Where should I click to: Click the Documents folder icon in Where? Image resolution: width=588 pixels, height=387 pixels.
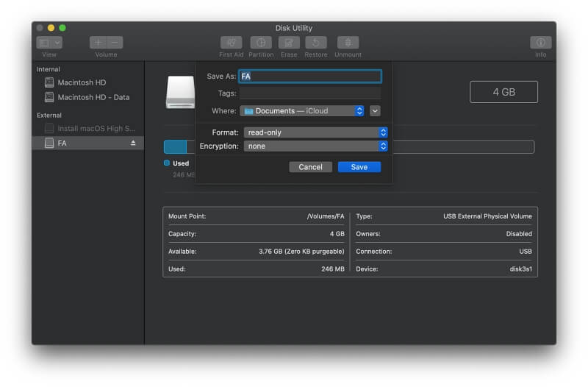point(248,111)
